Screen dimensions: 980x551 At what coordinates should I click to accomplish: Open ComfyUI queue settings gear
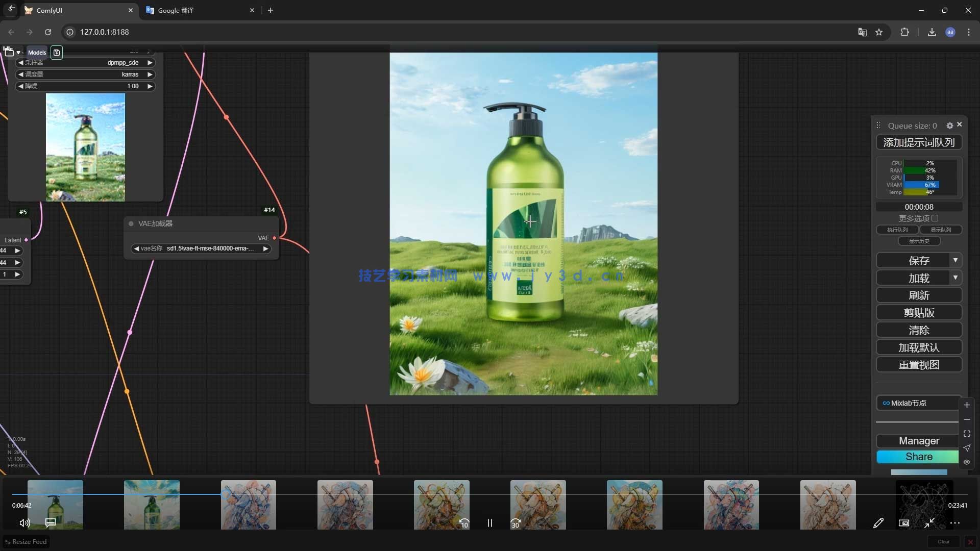(x=949, y=126)
